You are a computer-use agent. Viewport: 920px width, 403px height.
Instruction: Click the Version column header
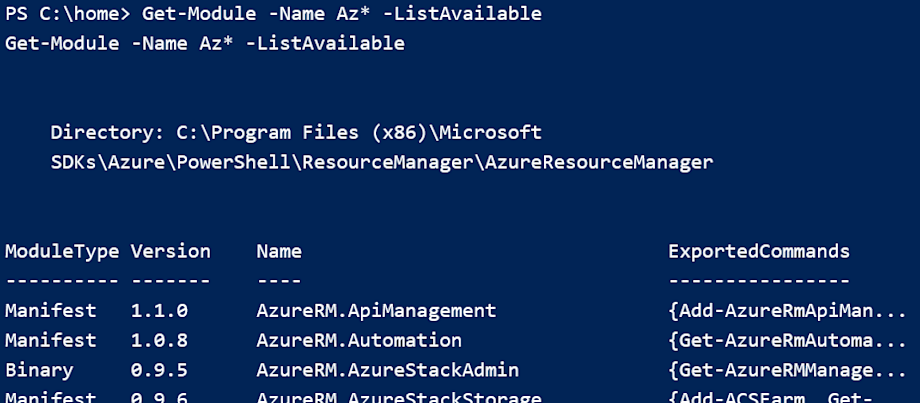click(171, 252)
